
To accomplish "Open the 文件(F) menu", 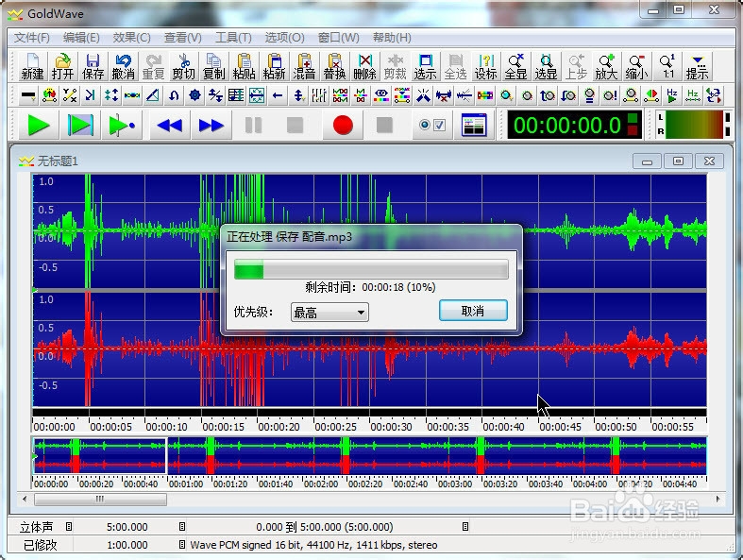I will tap(32, 38).
